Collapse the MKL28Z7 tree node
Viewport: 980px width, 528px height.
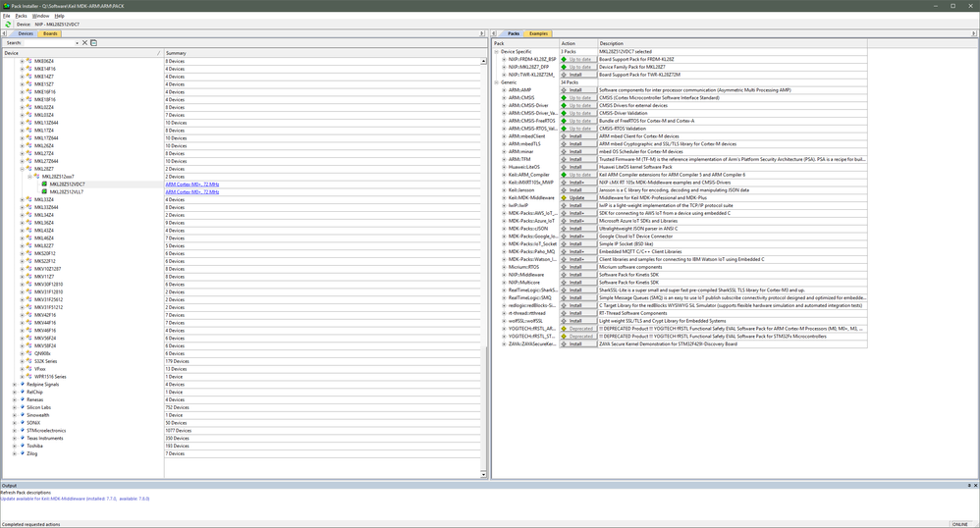pyautogui.click(x=22, y=169)
